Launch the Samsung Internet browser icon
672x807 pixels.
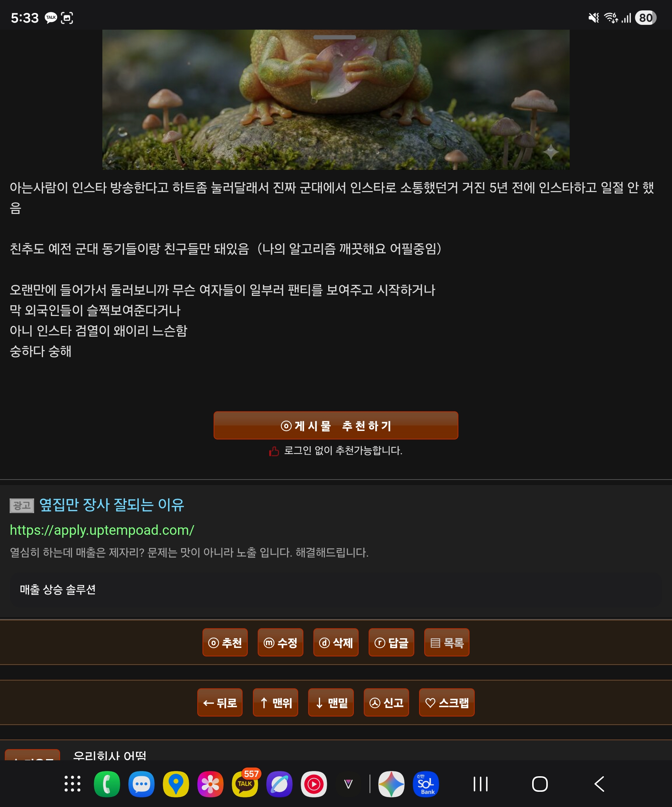279,784
